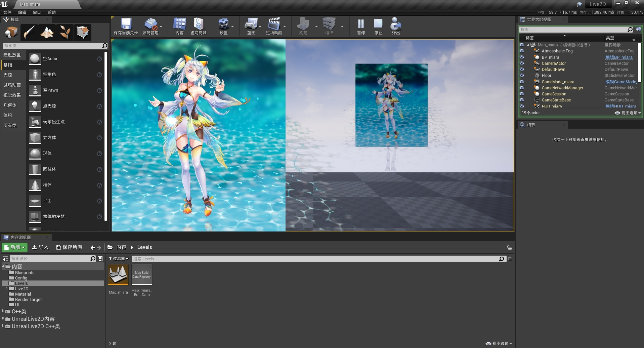Toggle visibility of GameMode_miara
Viewport: 644px width, 348px height.
tap(522, 82)
